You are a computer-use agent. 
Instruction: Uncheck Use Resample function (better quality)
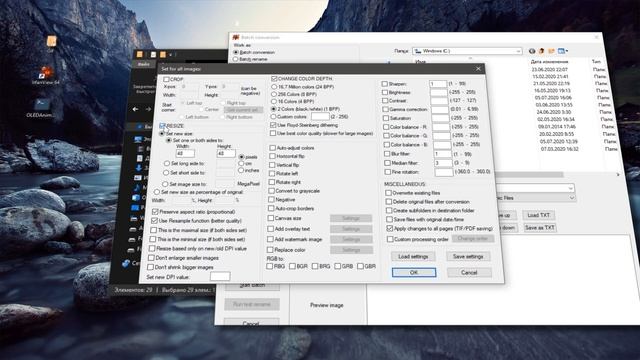tap(154, 221)
